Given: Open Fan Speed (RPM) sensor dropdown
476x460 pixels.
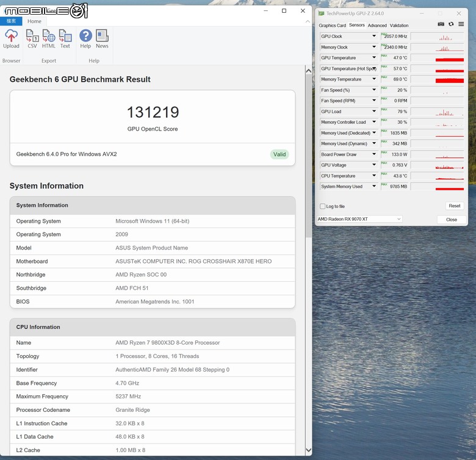Looking at the screenshot, I should (374, 101).
